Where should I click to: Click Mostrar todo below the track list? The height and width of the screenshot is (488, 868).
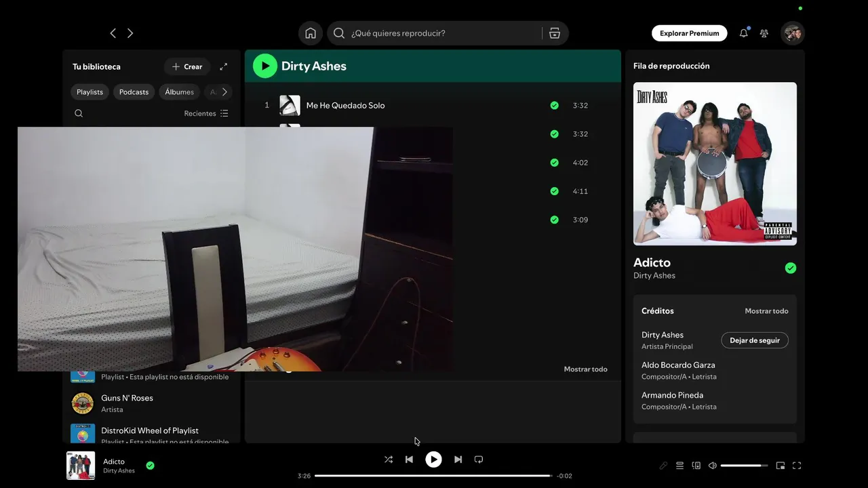click(x=586, y=369)
